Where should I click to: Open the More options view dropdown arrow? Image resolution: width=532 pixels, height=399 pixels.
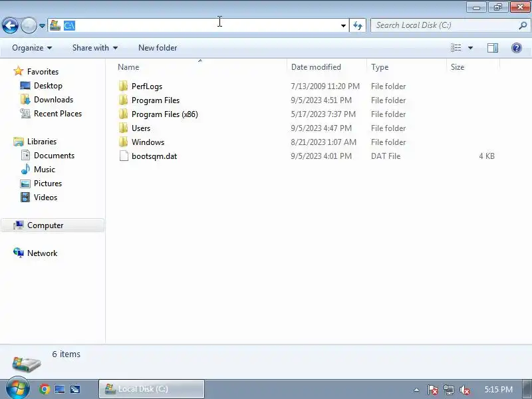tap(471, 48)
